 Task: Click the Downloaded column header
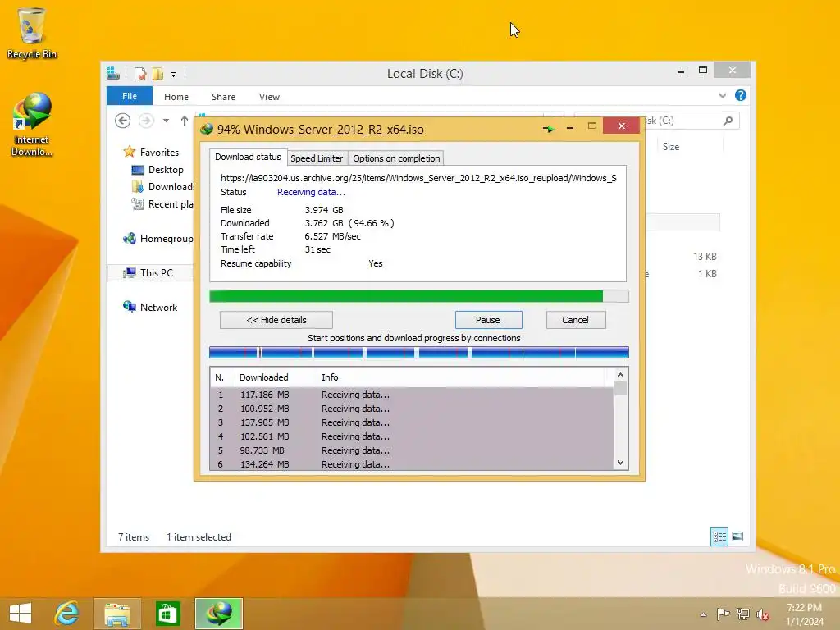[x=275, y=377]
